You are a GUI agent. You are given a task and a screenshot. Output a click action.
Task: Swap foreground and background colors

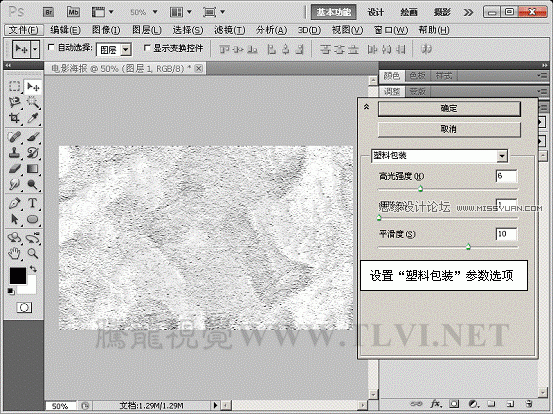click(33, 269)
